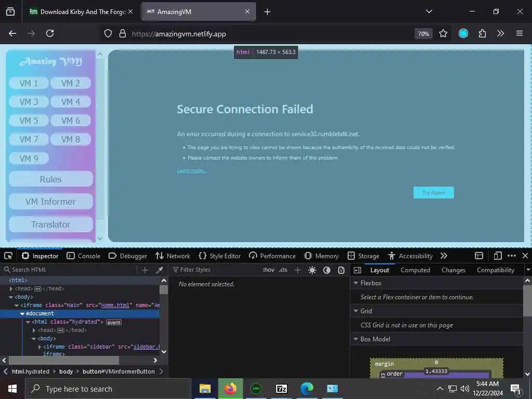Open the Performance panel
This screenshot has height=399, width=532.
pyautogui.click(x=272, y=256)
